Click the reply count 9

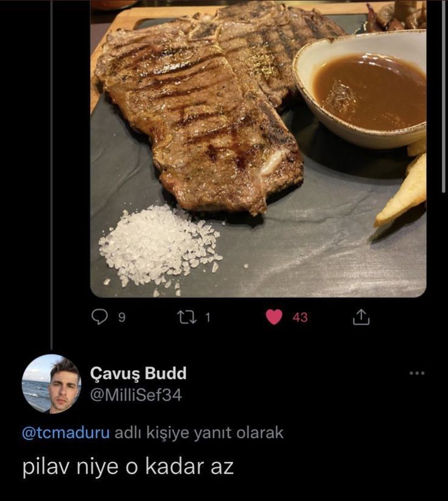tap(122, 318)
